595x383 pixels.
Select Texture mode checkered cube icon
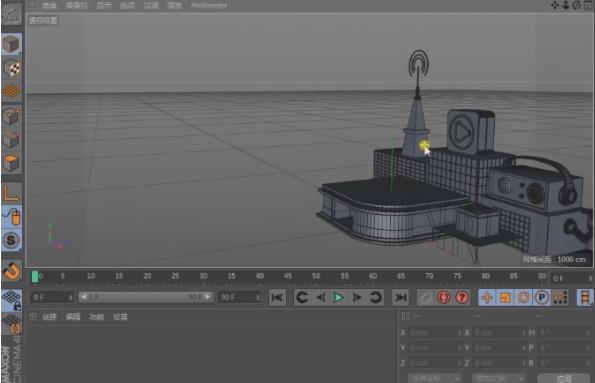click(11, 68)
